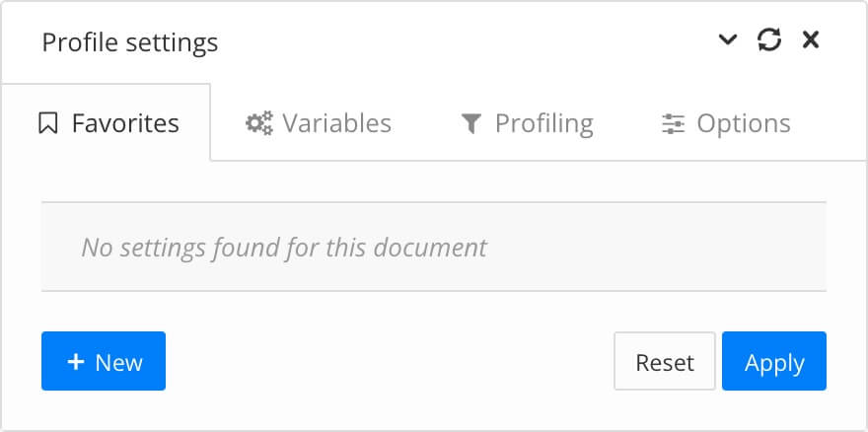Click the 'No settings found' message row
The width and height of the screenshot is (868, 432).
click(433, 247)
